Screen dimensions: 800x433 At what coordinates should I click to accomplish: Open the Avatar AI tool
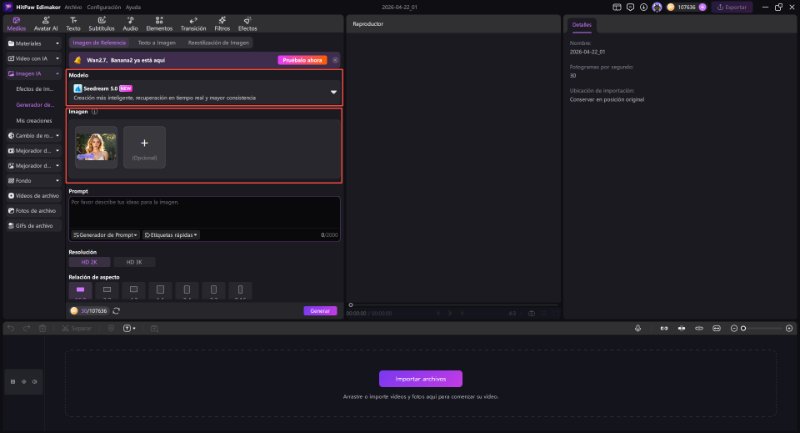click(x=47, y=24)
